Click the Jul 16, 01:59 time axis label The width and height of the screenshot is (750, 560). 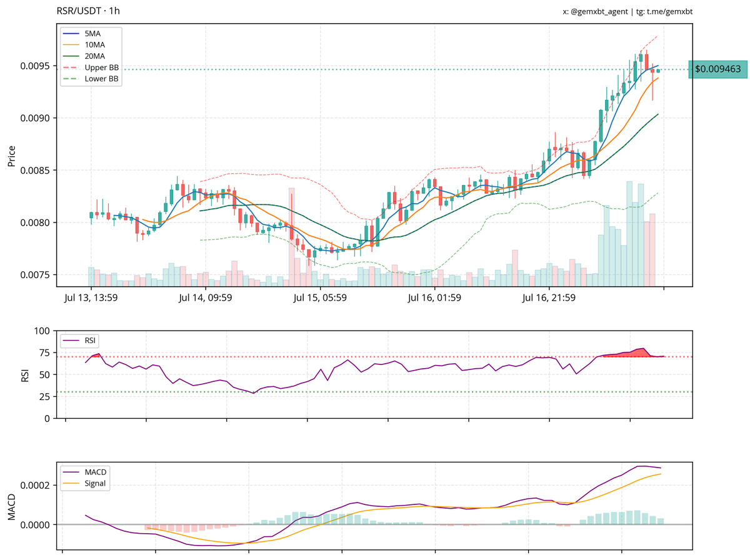point(434,298)
